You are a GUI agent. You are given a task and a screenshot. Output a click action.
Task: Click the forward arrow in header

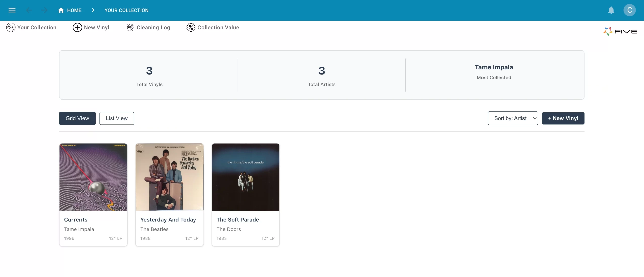click(44, 10)
